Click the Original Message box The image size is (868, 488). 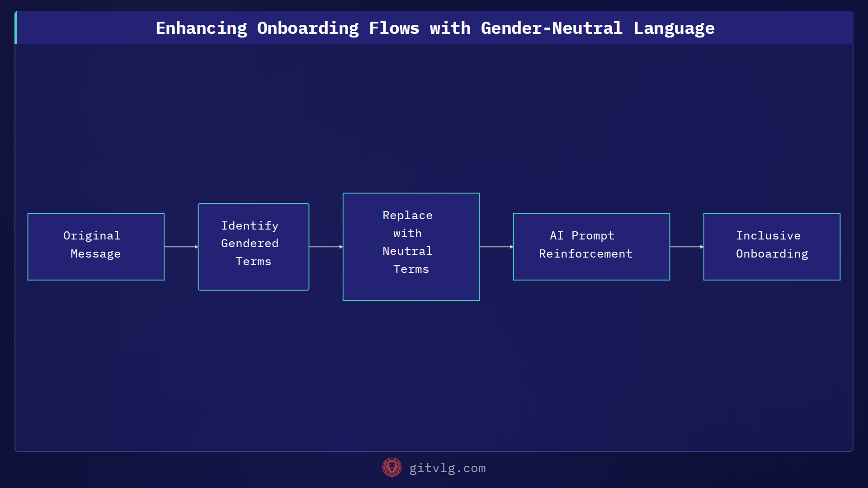coord(96,247)
